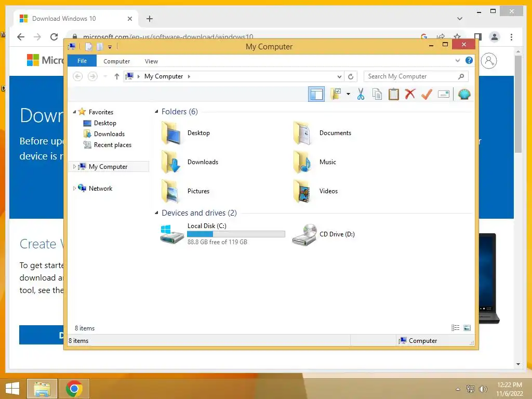Customize Quick Access Toolbar dropdown
The image size is (532, 399).
[x=110, y=47]
